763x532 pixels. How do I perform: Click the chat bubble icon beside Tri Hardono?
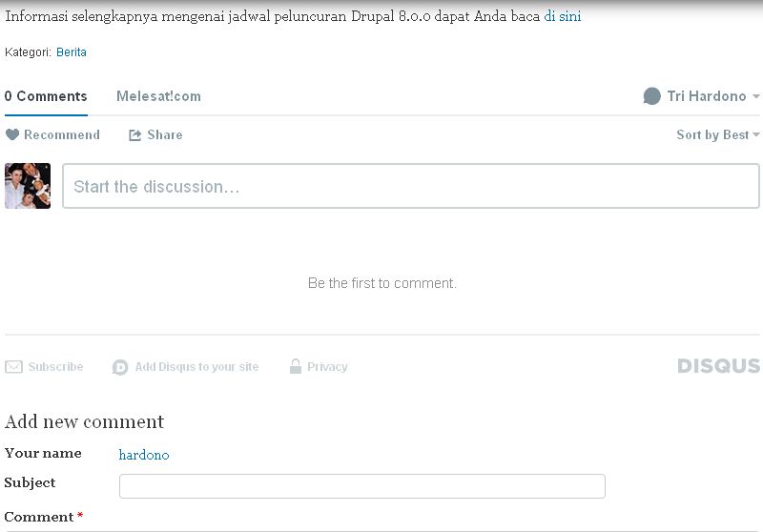652,96
